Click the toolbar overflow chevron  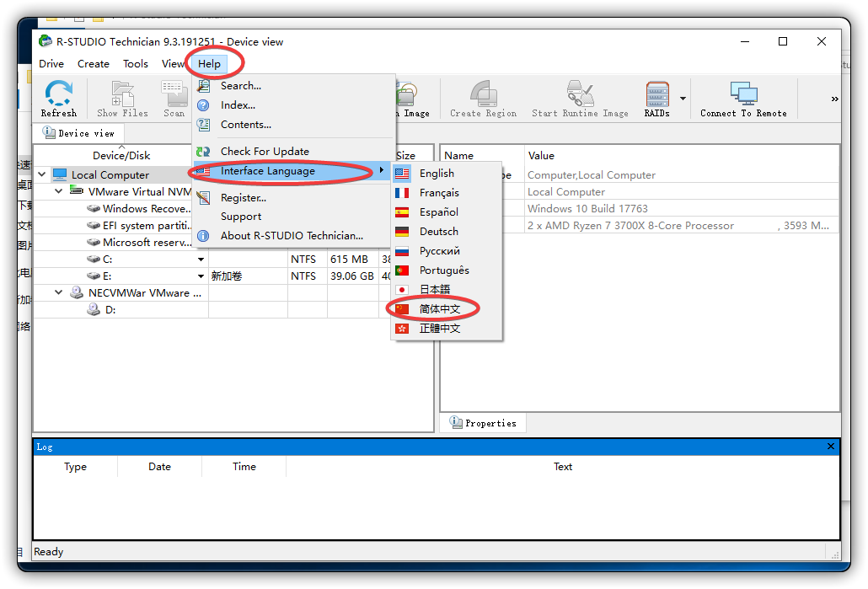pos(833,98)
